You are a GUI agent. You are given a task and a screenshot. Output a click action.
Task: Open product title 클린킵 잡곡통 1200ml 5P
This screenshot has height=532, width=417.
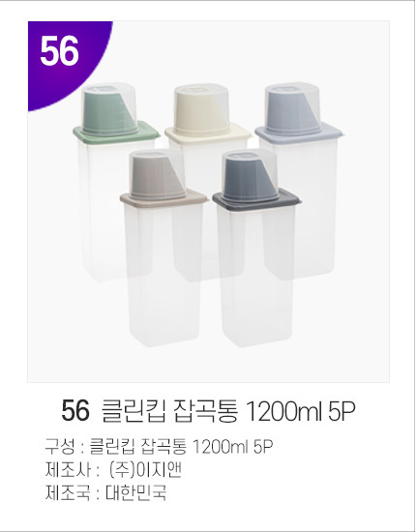[x=228, y=411]
